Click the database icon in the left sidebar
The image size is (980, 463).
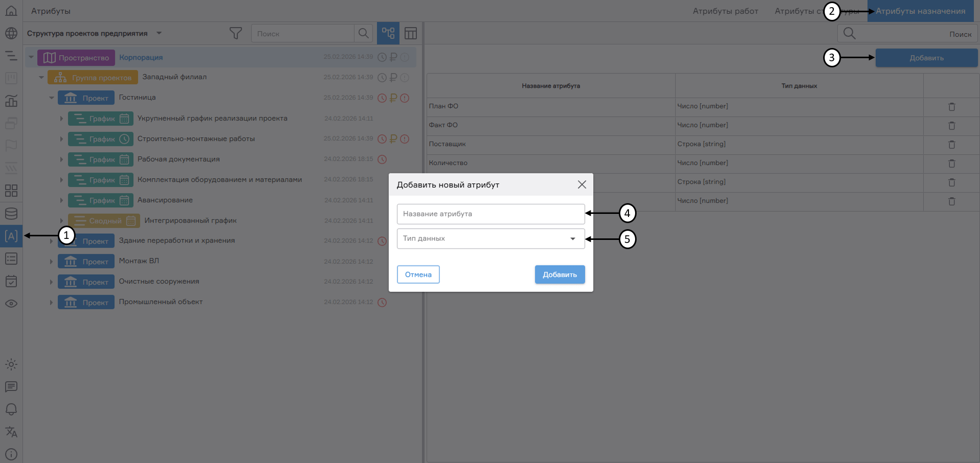pyautogui.click(x=11, y=213)
